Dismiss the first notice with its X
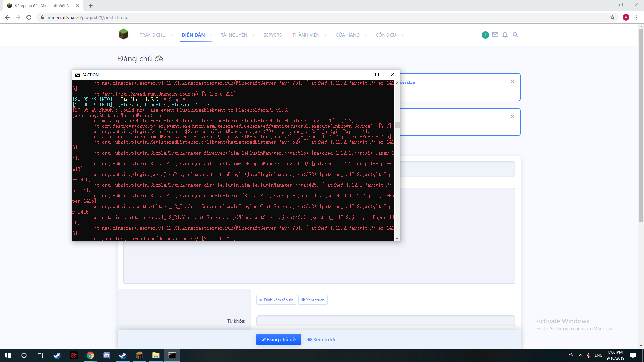644x362 pixels. (512, 82)
